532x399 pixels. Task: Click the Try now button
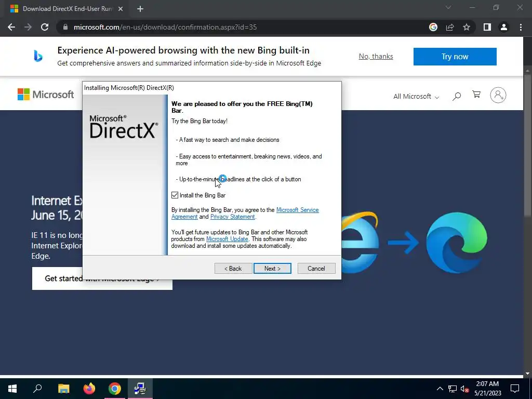(455, 56)
